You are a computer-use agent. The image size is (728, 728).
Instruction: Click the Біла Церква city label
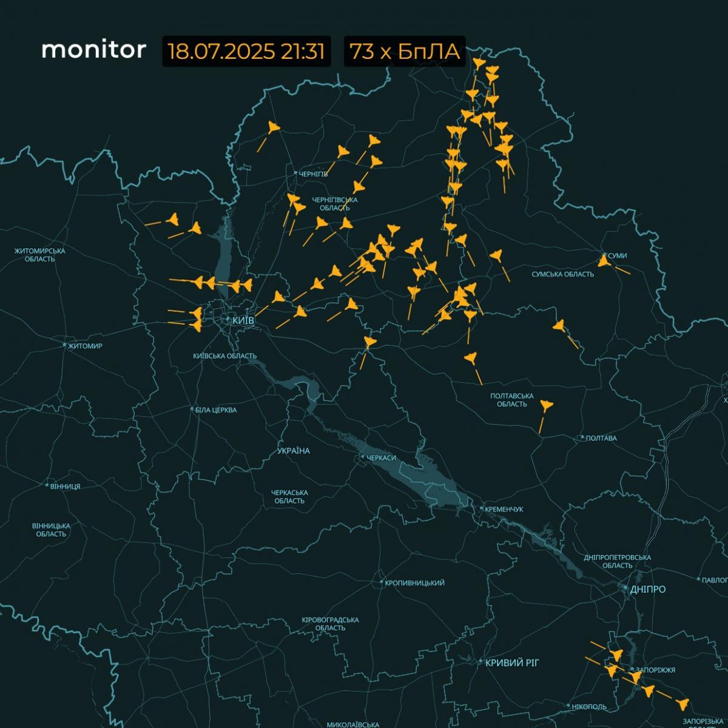[216, 410]
